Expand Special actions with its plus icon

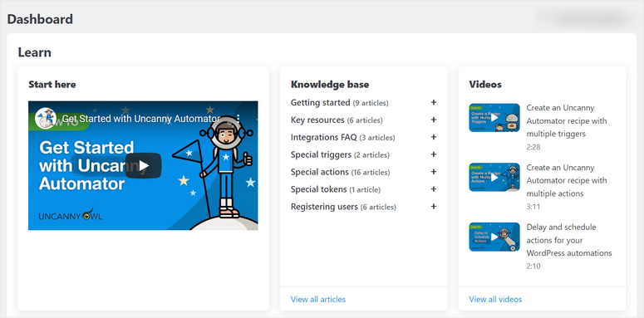tap(433, 172)
